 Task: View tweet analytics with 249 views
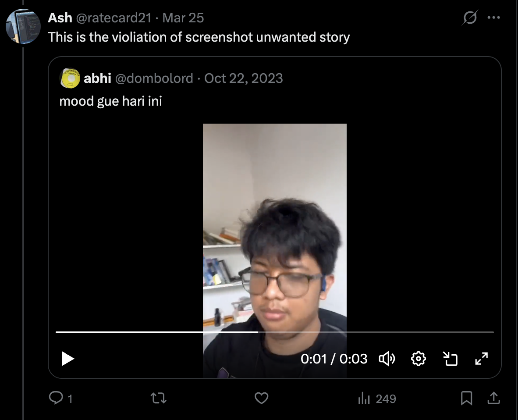[x=377, y=399]
